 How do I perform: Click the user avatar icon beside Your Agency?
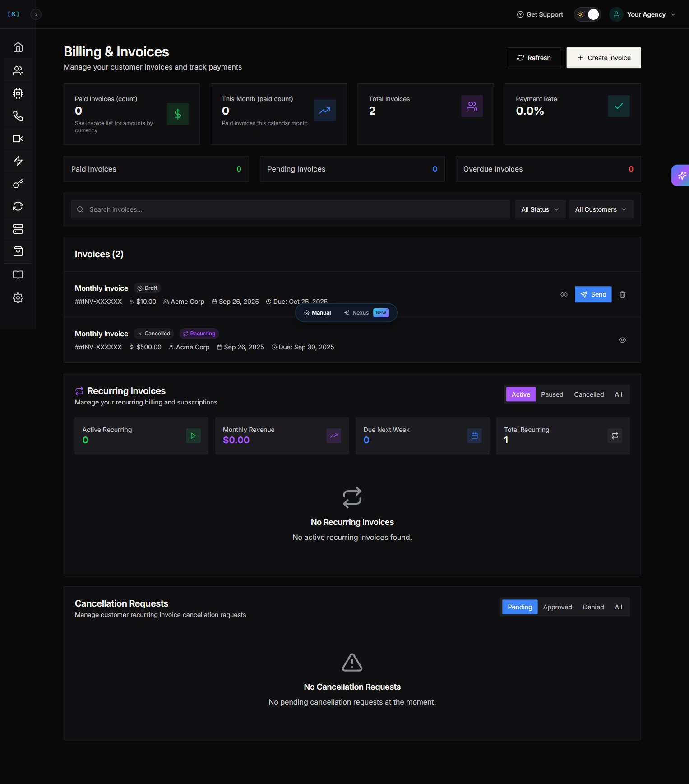pos(616,14)
